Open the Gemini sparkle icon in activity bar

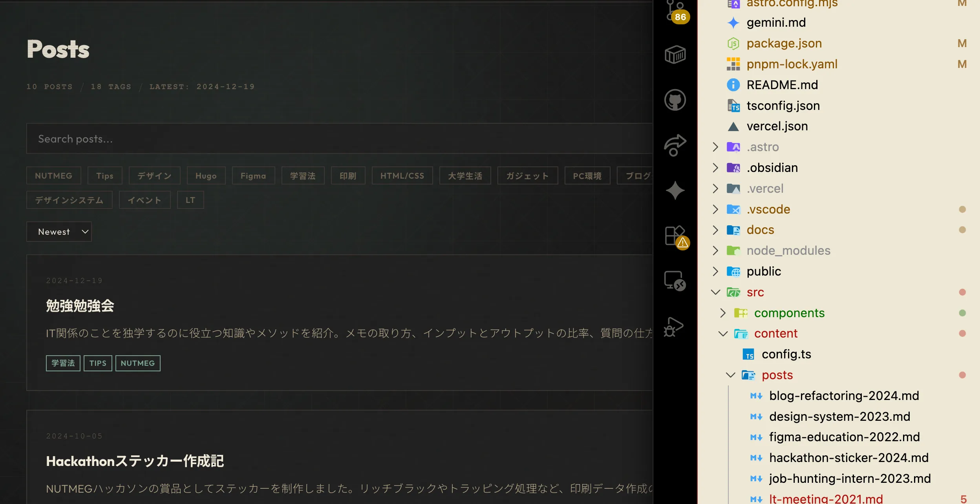point(675,190)
